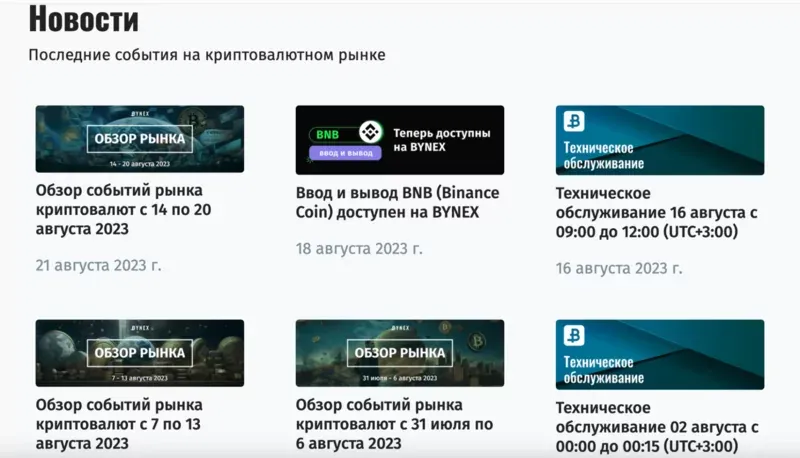800x458 pixels.
Task: Click the BYNEX logo icon on 02 August maintenance banner
Action: tap(574, 336)
